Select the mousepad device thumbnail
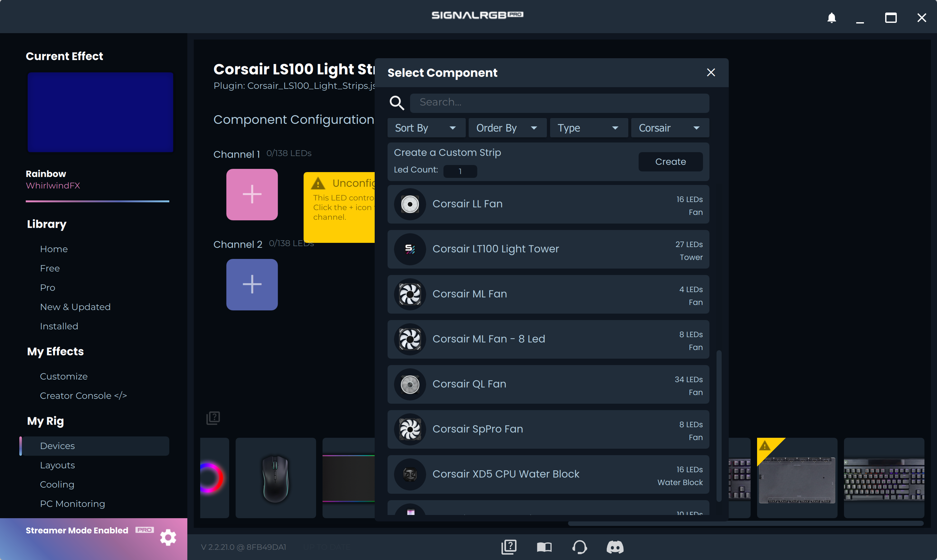Viewport: 937px width, 560px height. 349,478
